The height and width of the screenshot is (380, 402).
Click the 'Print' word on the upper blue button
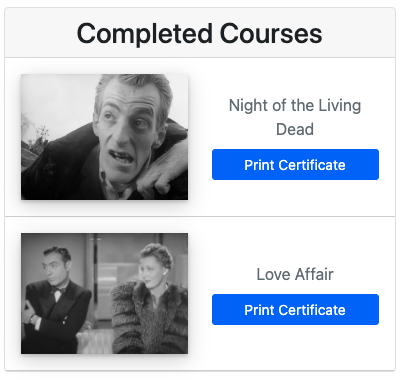(x=259, y=165)
